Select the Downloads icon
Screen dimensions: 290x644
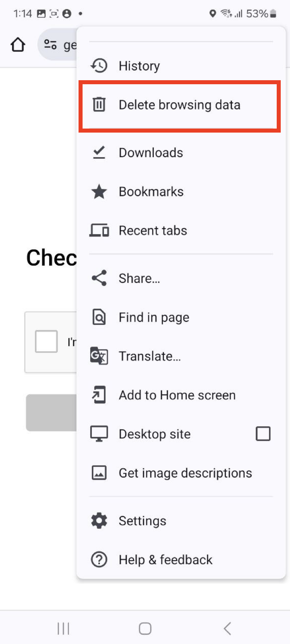point(99,152)
